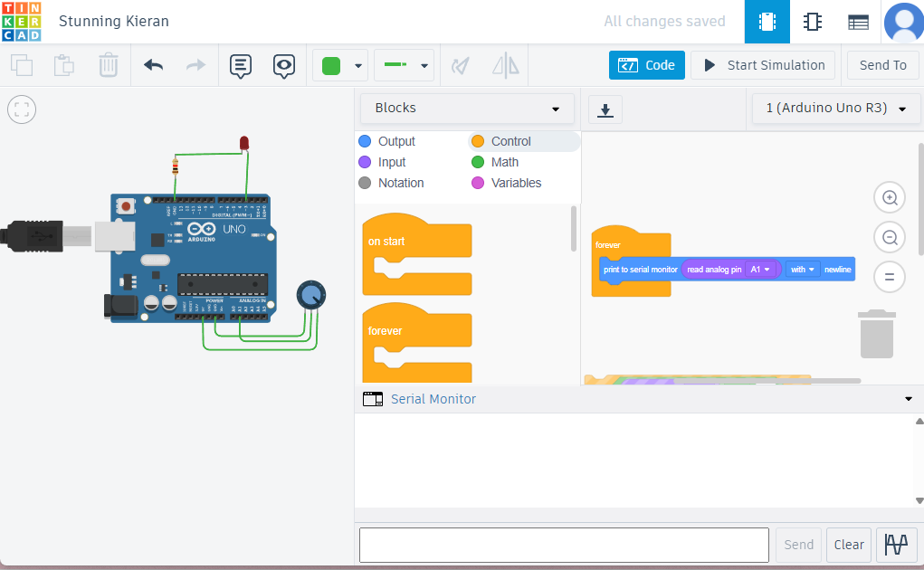Click the Undo arrow
This screenshot has height=570, width=924.
click(153, 65)
